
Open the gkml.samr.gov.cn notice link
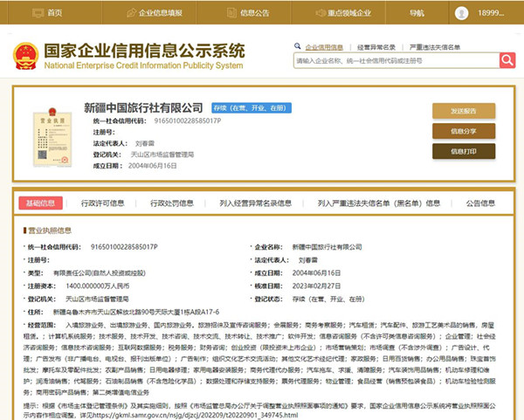195,415
